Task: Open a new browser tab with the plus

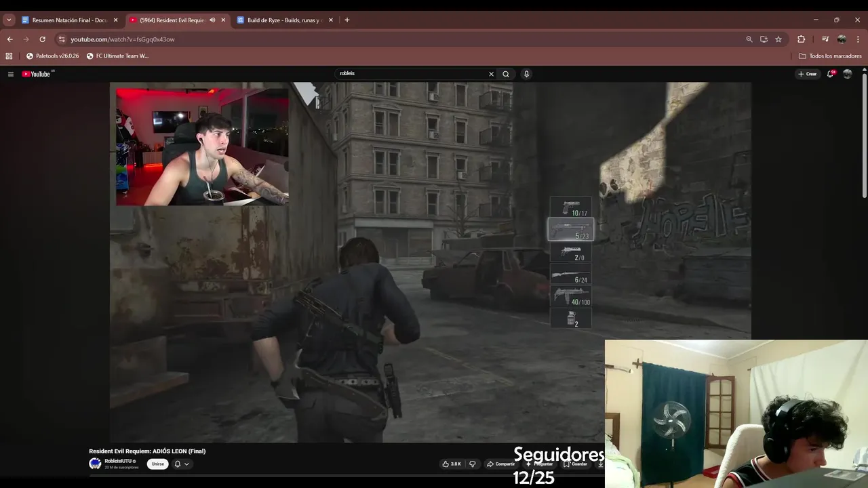Action: [x=347, y=20]
